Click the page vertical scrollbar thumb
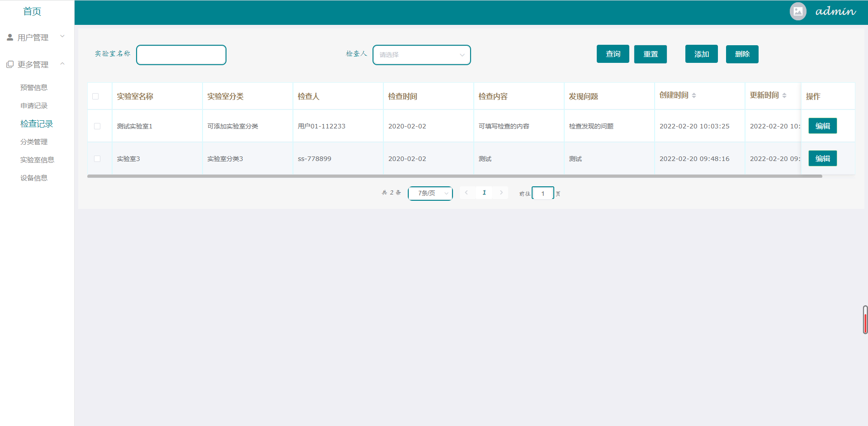The height and width of the screenshot is (426, 868). (865, 320)
